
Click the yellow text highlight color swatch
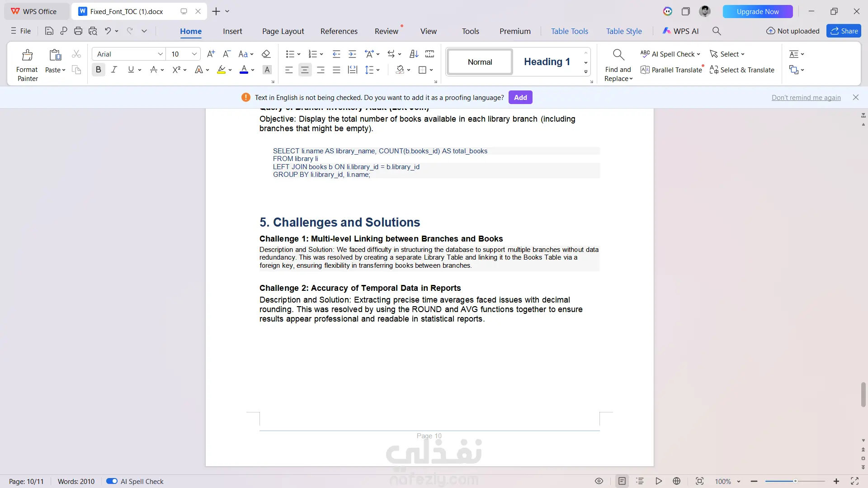(221, 70)
